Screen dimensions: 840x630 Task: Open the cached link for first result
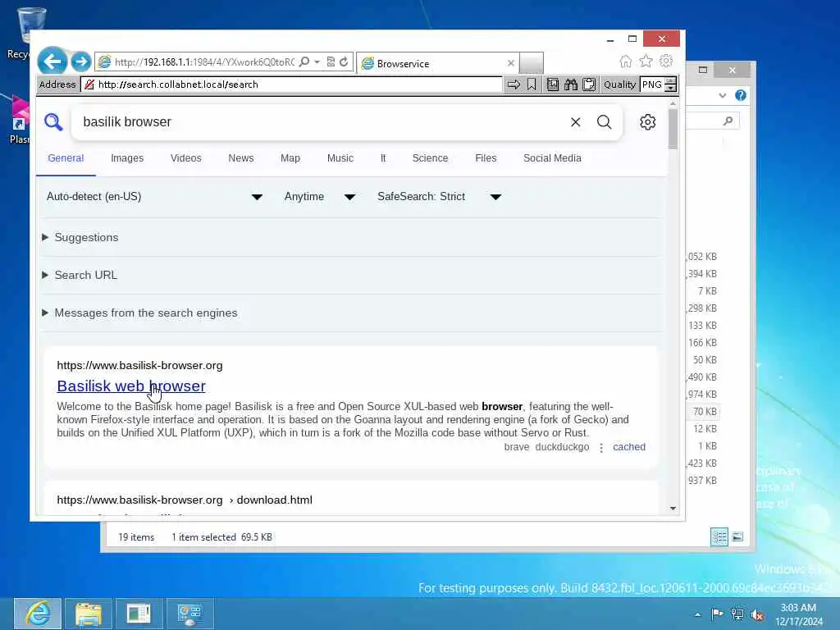click(x=629, y=447)
